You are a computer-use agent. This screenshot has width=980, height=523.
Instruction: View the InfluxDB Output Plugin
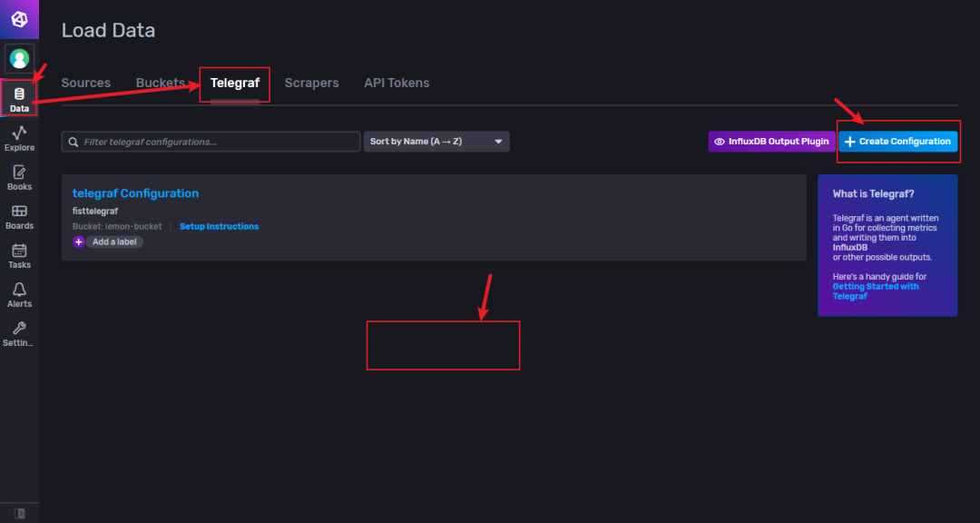pyautogui.click(x=771, y=141)
